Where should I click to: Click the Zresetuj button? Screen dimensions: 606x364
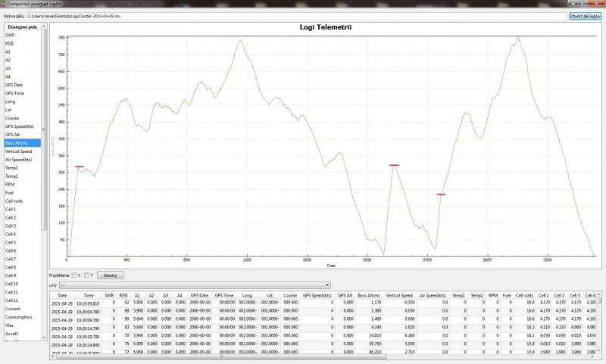pos(109,275)
